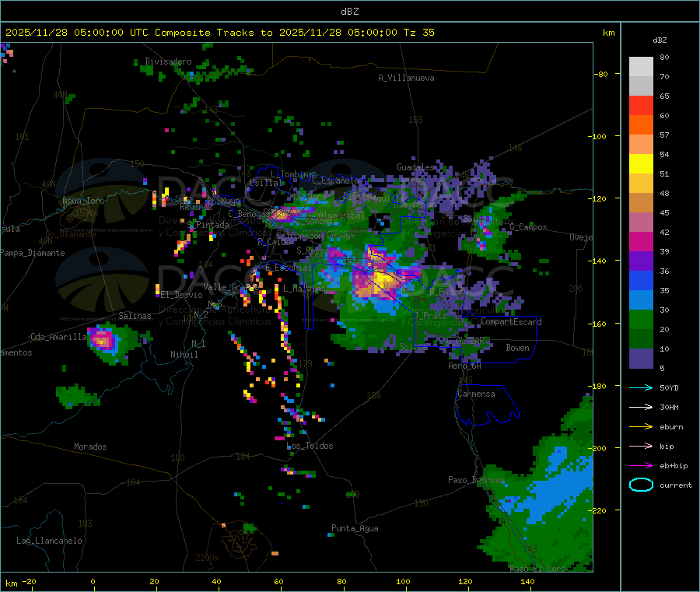Image resolution: width=700 pixels, height=592 pixels.
Task: Click the bip pink arrow legend icon
Action: [x=641, y=446]
